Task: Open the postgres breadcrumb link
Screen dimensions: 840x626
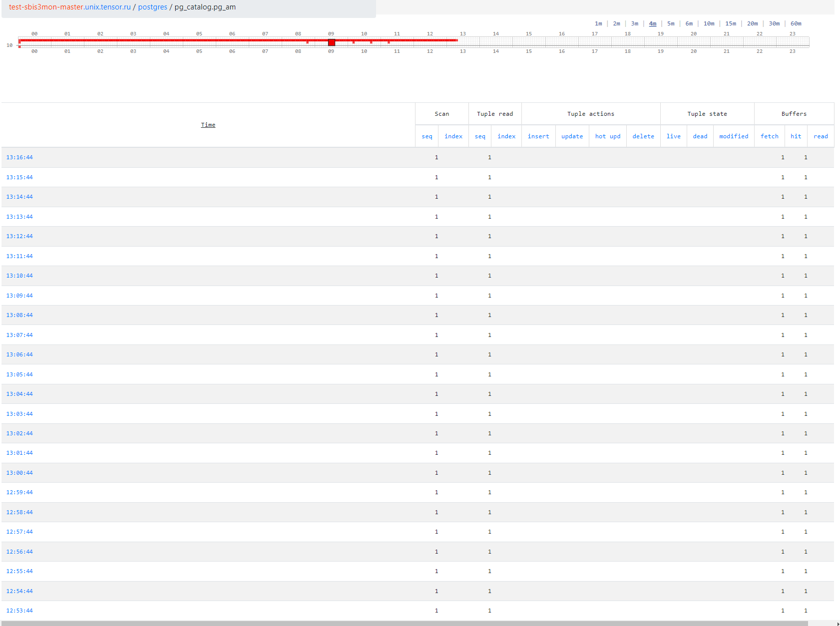Action: [x=152, y=7]
